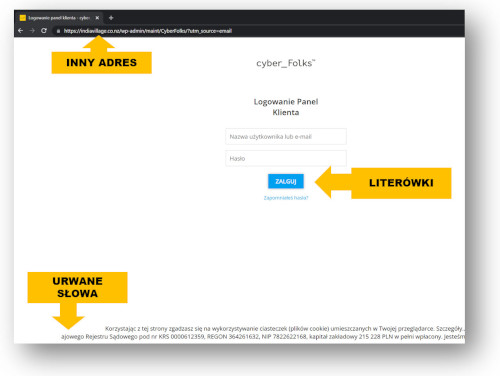Click the cookie notice text starting with Korzystając
The image size is (500, 376).
285,329
